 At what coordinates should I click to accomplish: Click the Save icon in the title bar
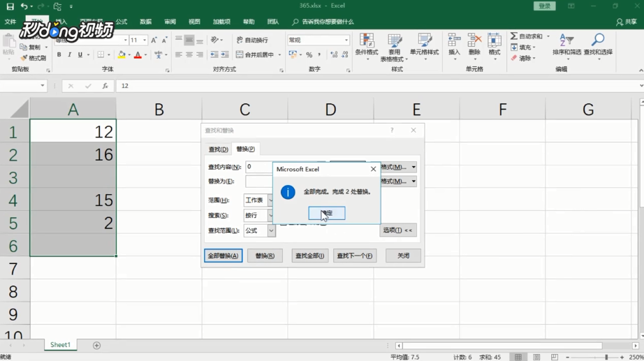[x=10, y=6]
